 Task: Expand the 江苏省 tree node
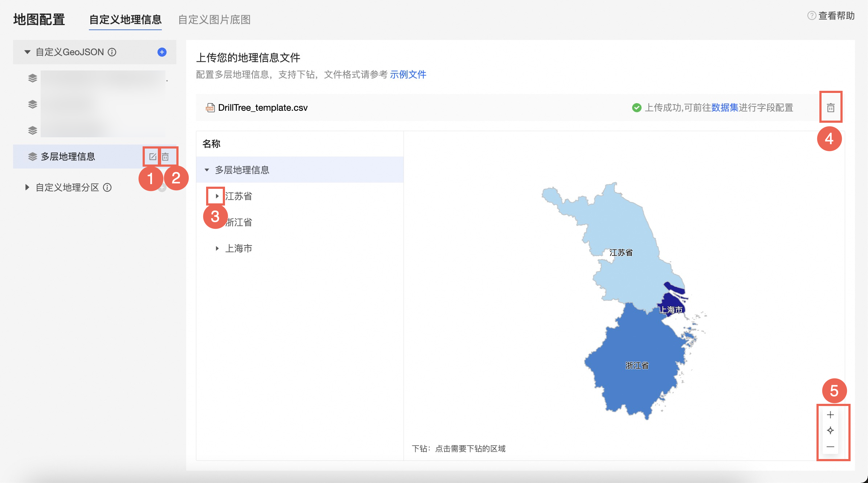[217, 196]
